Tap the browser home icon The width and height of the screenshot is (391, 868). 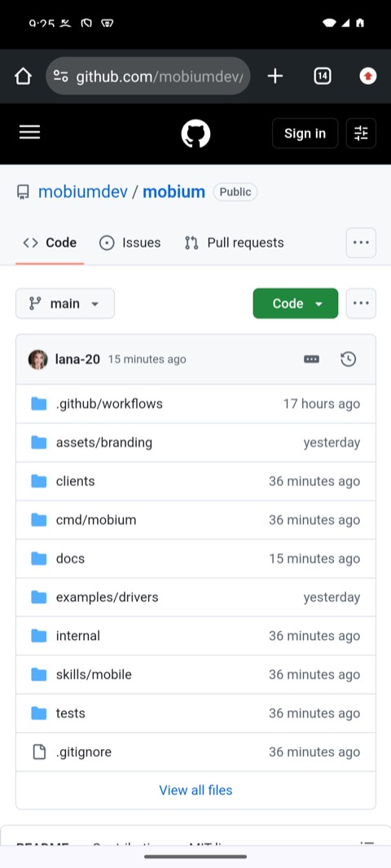pos(23,77)
